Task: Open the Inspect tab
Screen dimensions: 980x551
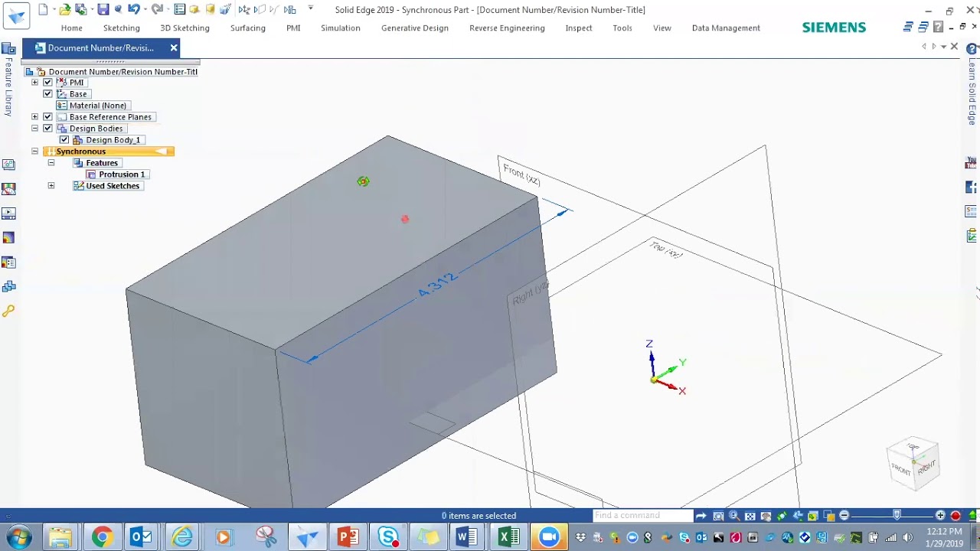Action: point(579,28)
